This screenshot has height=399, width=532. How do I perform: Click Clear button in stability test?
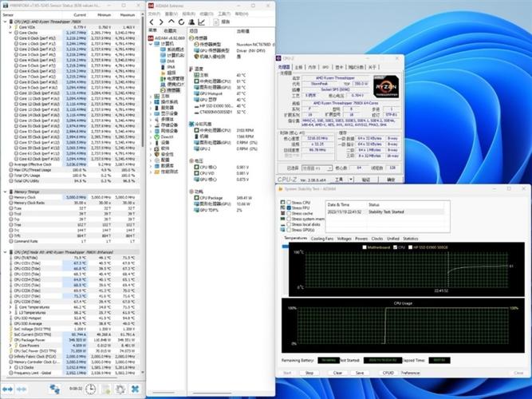[337, 373]
